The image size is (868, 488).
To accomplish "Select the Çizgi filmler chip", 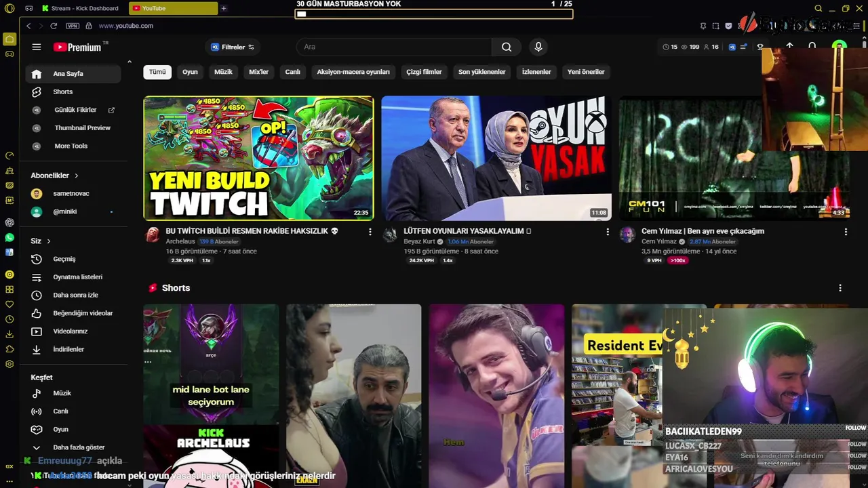I will 424,72.
